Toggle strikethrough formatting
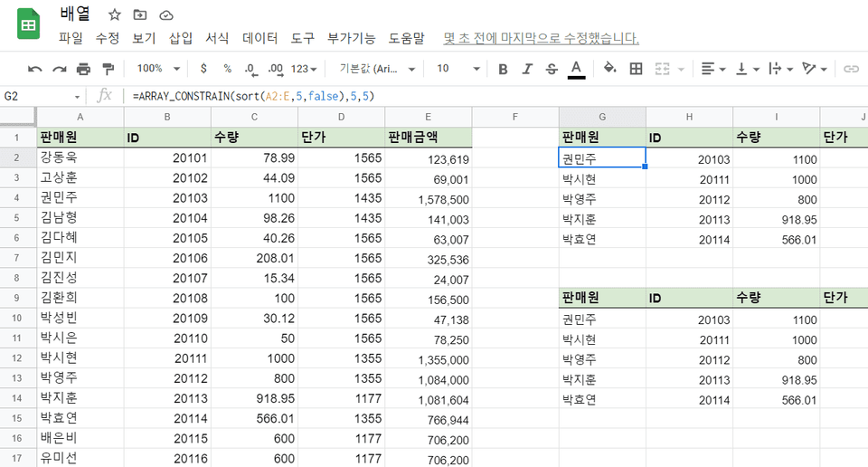The image size is (868, 467). pos(552,69)
